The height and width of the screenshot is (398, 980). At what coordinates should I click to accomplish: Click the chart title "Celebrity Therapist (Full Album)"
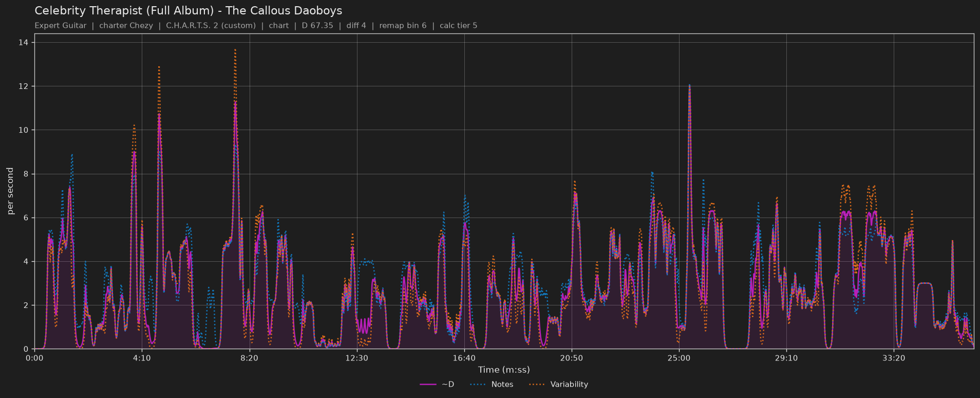(x=124, y=11)
